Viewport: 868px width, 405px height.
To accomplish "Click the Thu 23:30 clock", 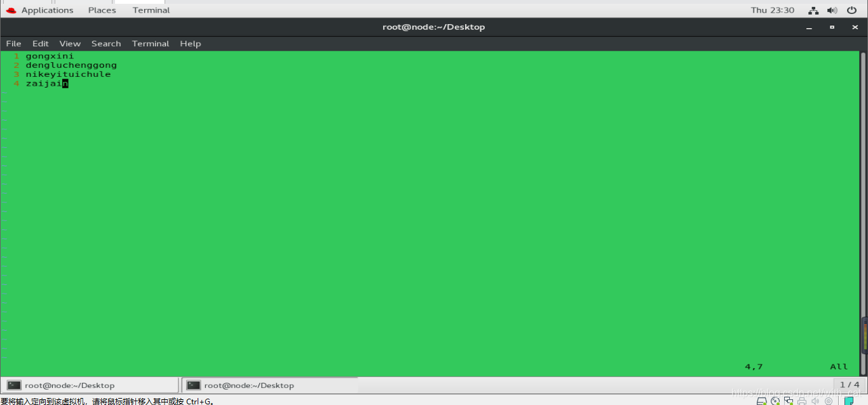I will pos(772,10).
